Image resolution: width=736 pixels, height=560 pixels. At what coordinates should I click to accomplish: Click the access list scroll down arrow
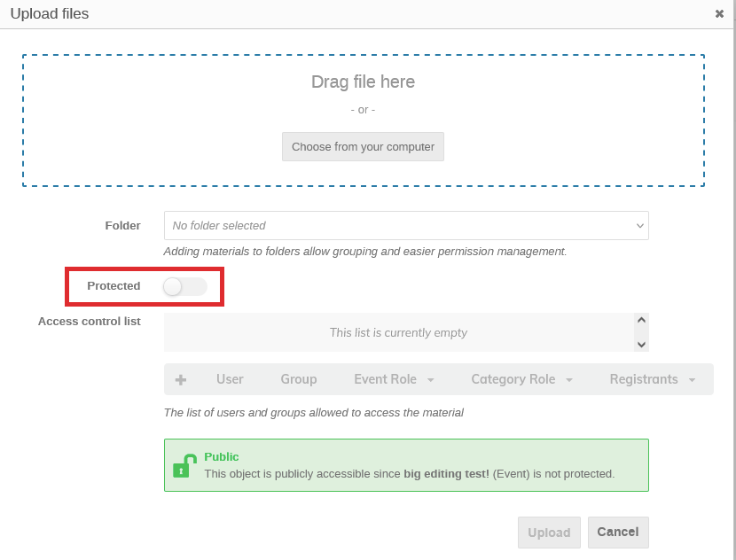(x=642, y=344)
